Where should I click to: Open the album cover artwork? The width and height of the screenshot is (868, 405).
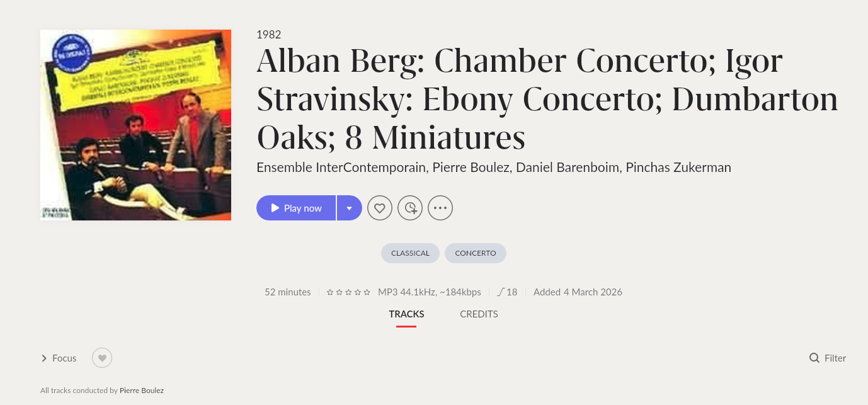[135, 125]
